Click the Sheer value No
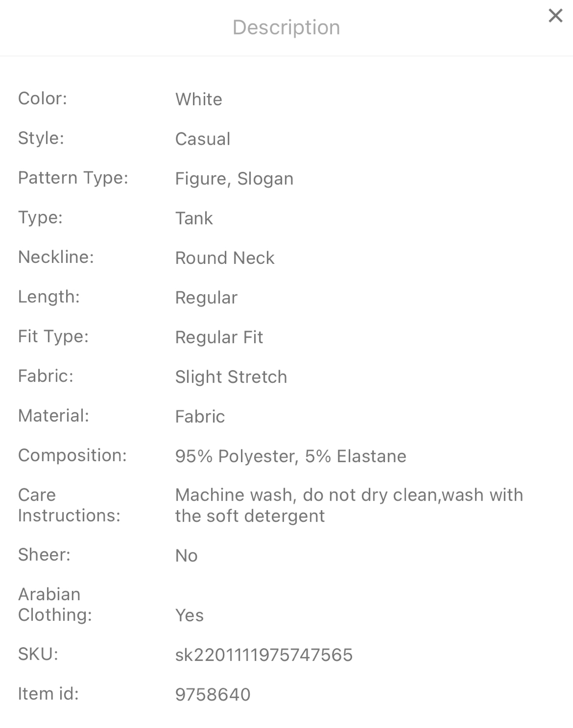 [x=186, y=556]
